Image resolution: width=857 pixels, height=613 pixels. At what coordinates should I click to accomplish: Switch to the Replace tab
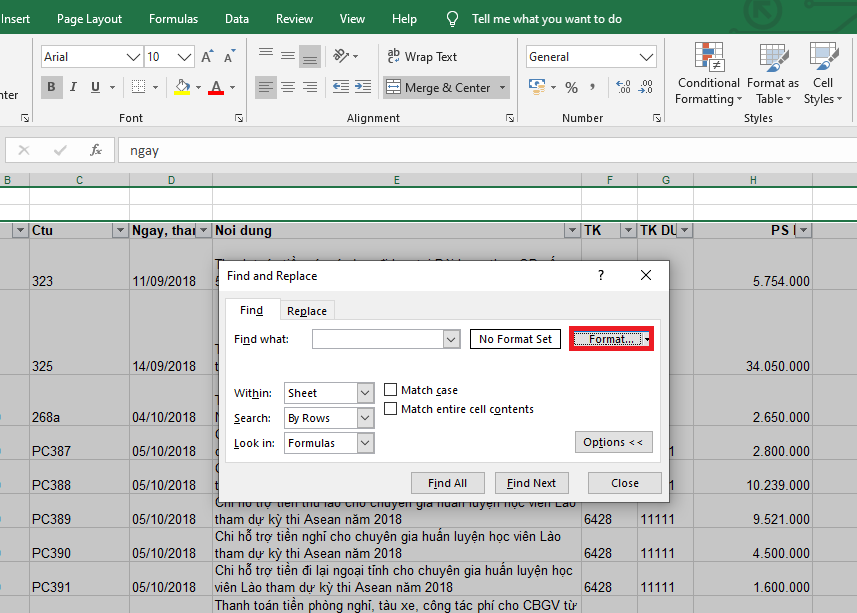coord(307,311)
